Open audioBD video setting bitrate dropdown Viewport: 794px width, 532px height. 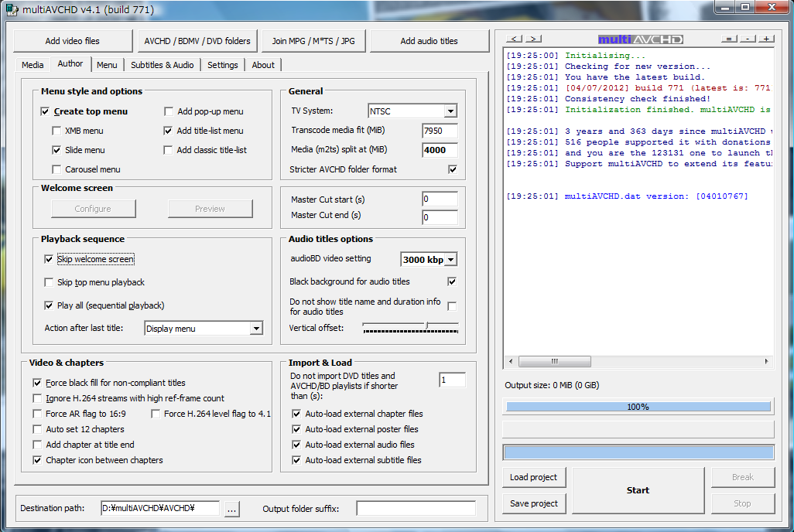coord(450,260)
